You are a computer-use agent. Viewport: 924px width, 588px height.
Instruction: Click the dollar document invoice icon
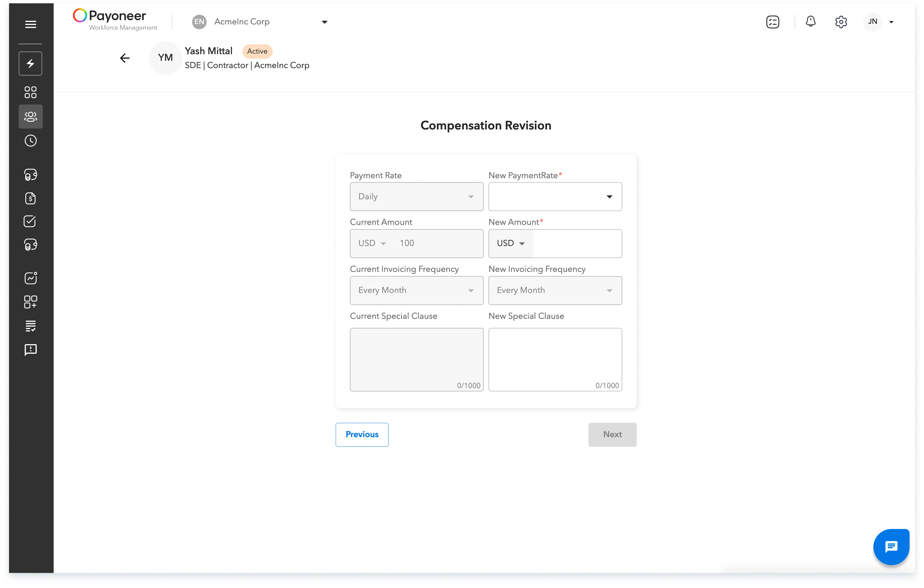tap(30, 198)
